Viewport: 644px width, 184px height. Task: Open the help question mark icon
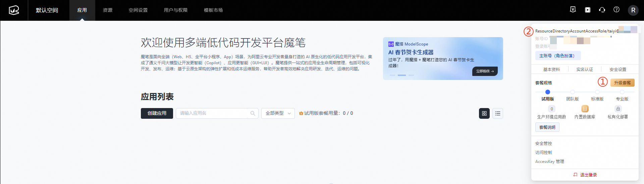click(x=616, y=10)
